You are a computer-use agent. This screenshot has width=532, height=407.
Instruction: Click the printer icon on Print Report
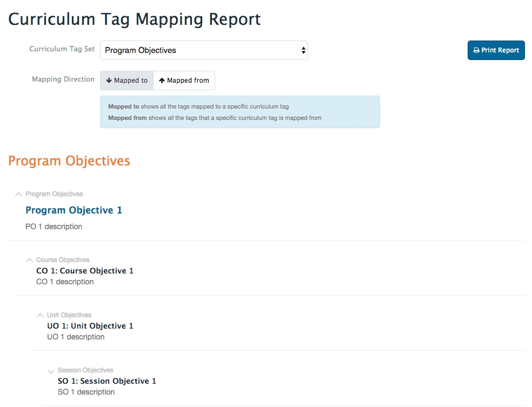(x=476, y=50)
